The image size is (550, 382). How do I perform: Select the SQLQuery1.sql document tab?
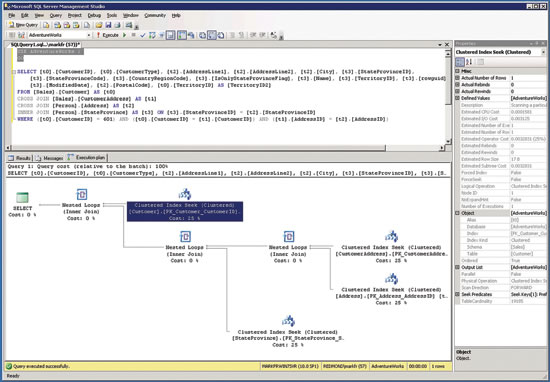coord(45,45)
